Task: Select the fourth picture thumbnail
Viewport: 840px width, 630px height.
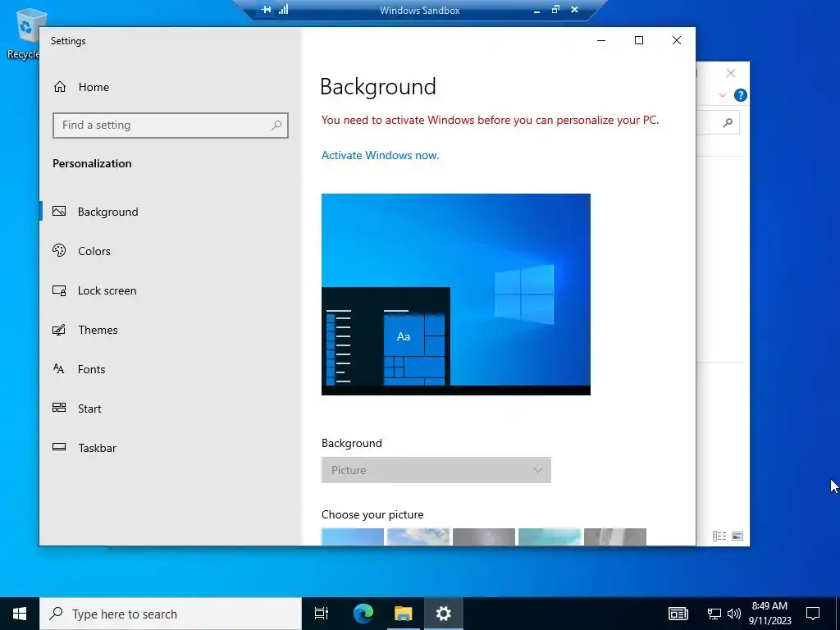Action: [x=550, y=536]
